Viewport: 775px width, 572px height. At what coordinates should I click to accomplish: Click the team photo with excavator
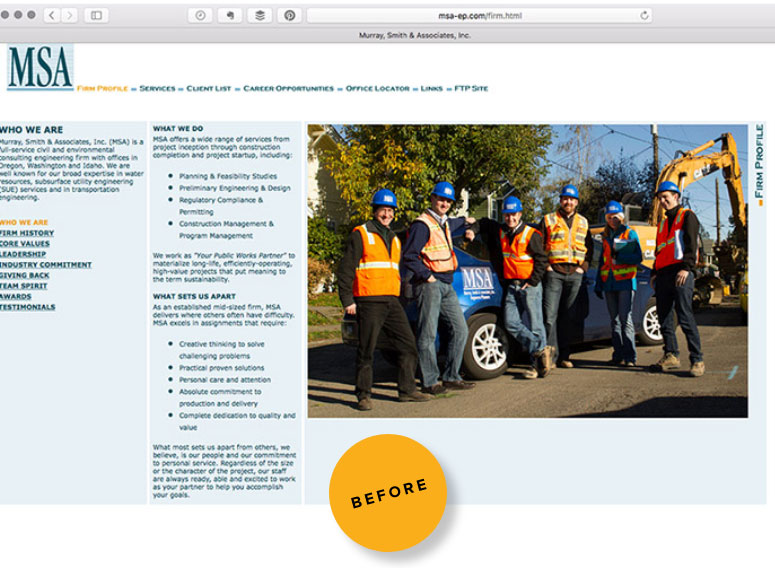(527, 271)
